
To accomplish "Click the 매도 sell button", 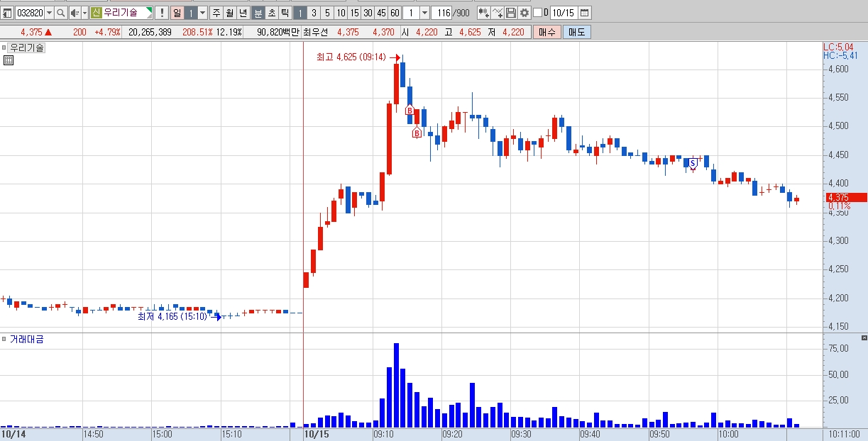I will point(576,32).
